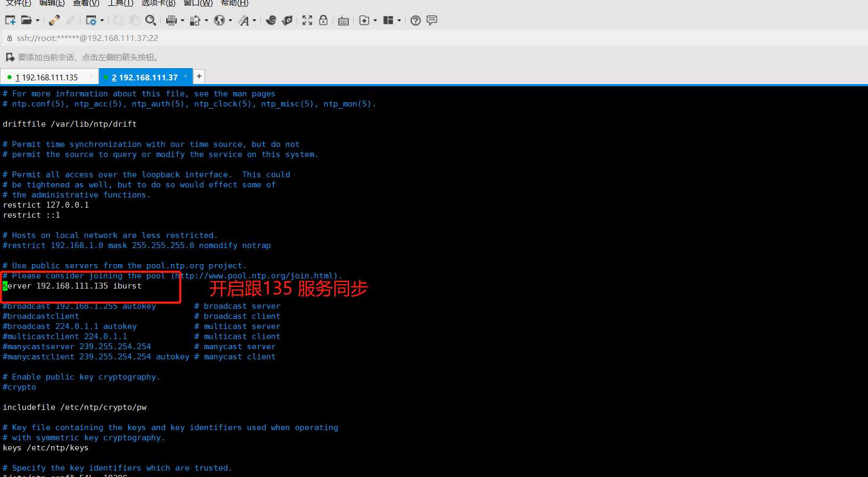Open the 文件(F) menu
Image resolution: width=868 pixels, height=477 pixels.
(19, 3)
